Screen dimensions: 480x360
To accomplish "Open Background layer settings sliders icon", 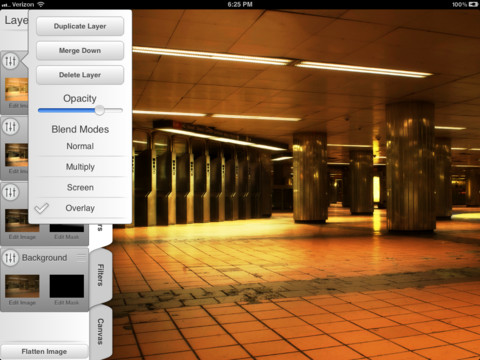I will click(10, 258).
